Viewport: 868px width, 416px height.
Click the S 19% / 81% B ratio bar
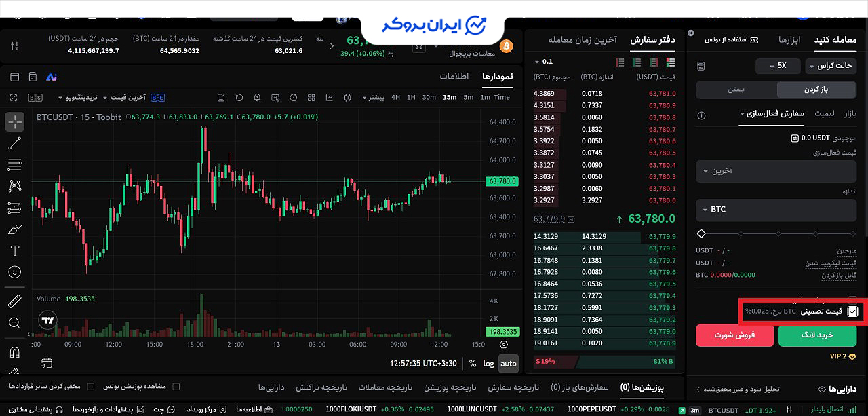(x=605, y=361)
